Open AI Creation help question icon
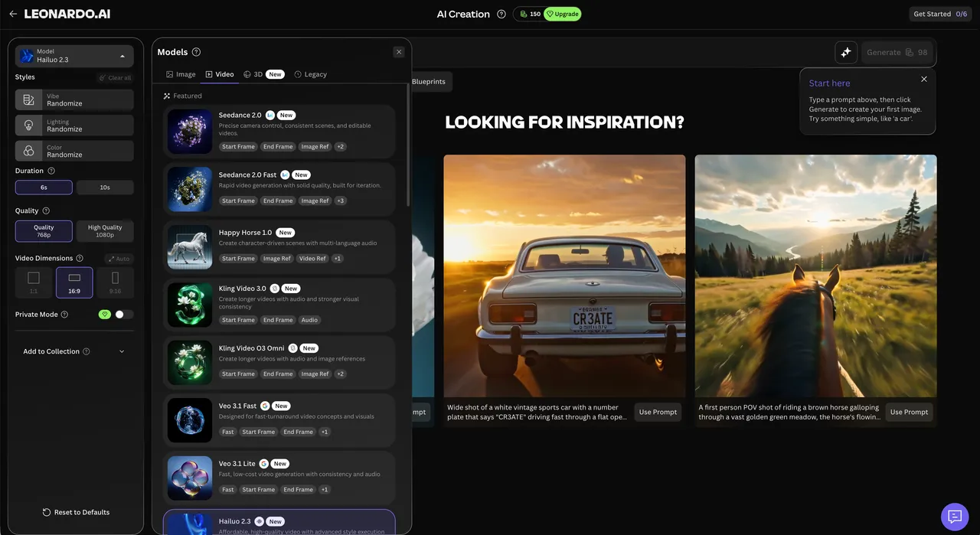Viewport: 980px width, 535px height. [x=501, y=14]
